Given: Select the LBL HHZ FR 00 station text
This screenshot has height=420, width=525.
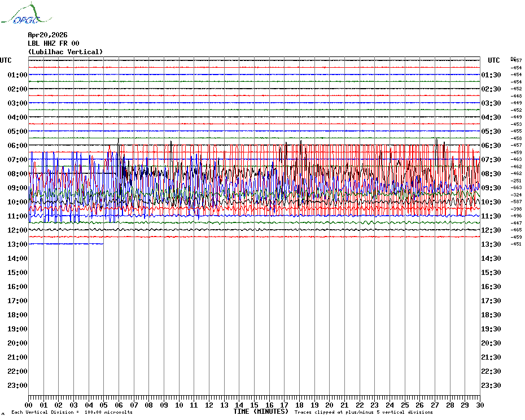Looking at the screenshot, I should pos(54,43).
